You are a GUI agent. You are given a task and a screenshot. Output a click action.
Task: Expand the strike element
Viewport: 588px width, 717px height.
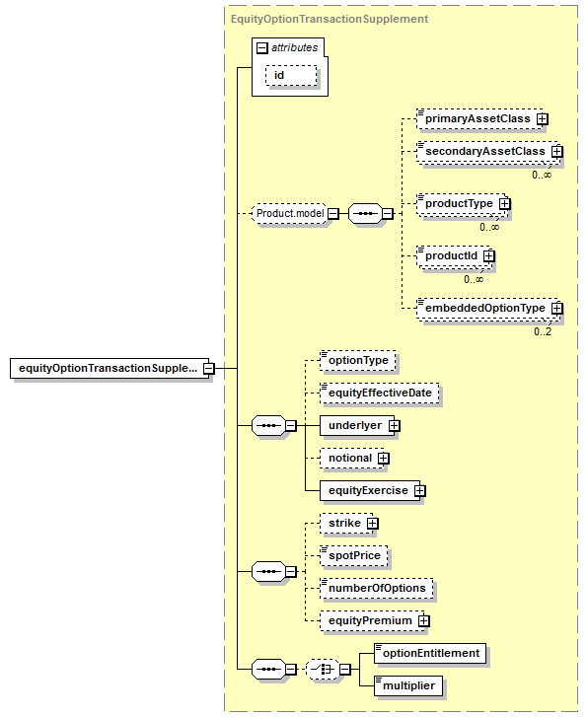373,523
